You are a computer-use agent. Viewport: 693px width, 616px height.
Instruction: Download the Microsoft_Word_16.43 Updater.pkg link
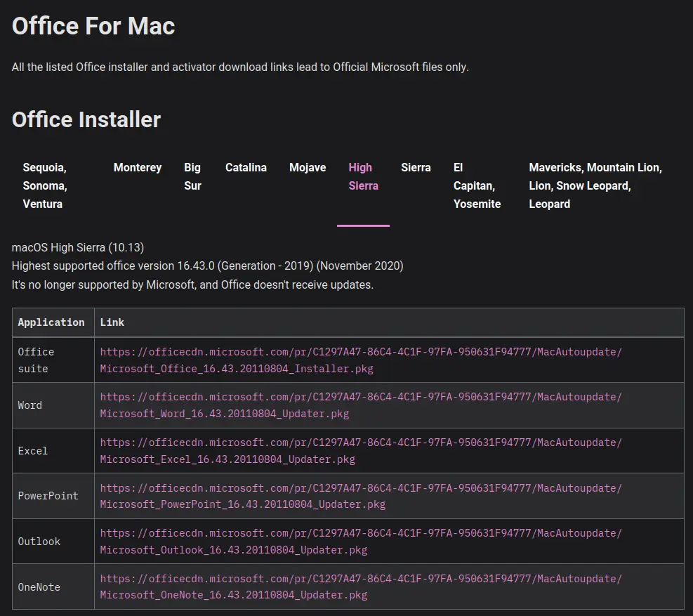coord(361,405)
